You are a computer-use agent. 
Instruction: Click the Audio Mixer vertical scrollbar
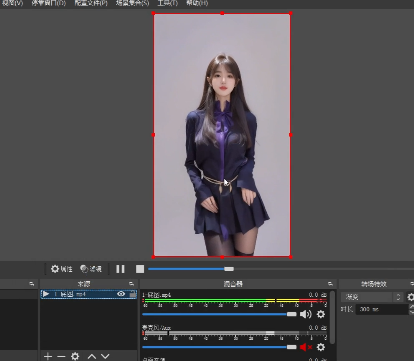point(332,317)
